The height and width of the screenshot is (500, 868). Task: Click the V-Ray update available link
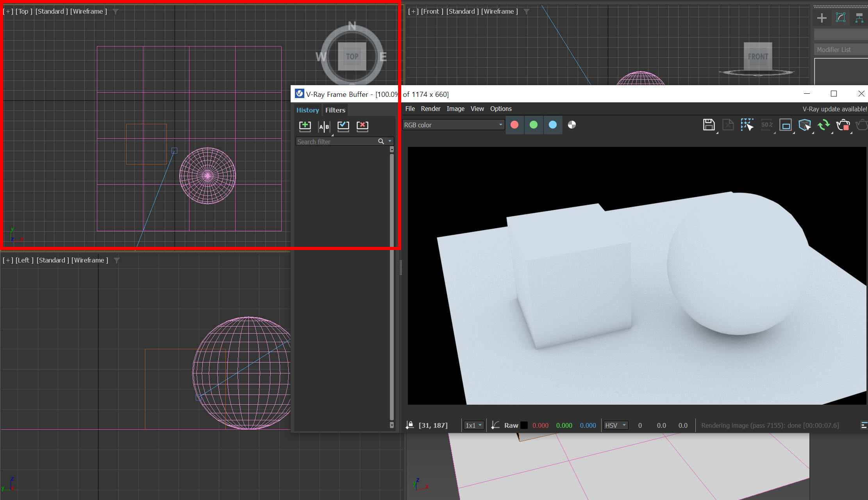click(834, 109)
